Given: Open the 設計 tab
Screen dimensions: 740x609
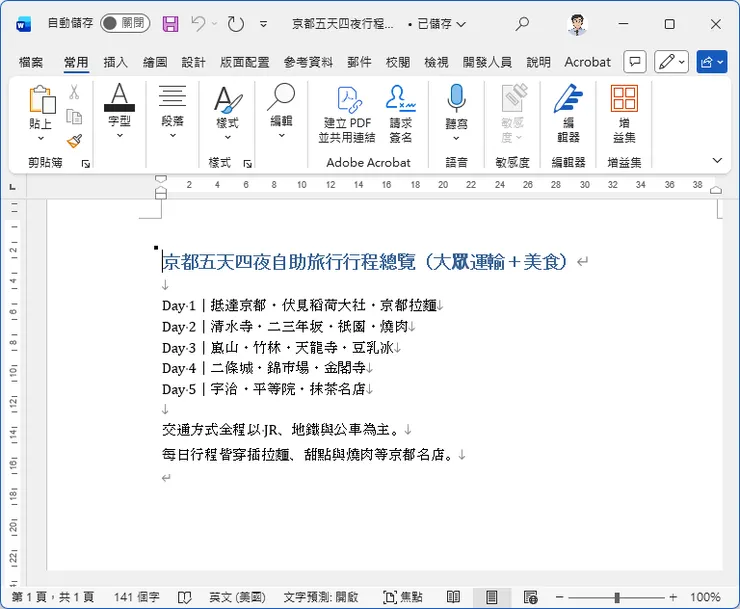Looking at the screenshot, I should 193,62.
